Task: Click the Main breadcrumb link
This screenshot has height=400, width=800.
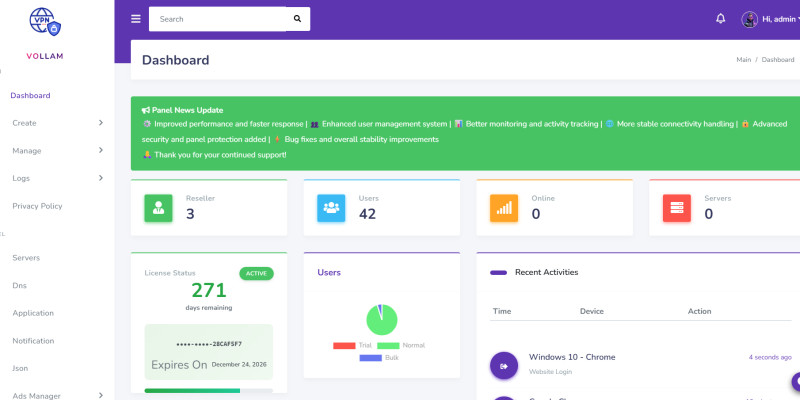Action: (x=743, y=60)
